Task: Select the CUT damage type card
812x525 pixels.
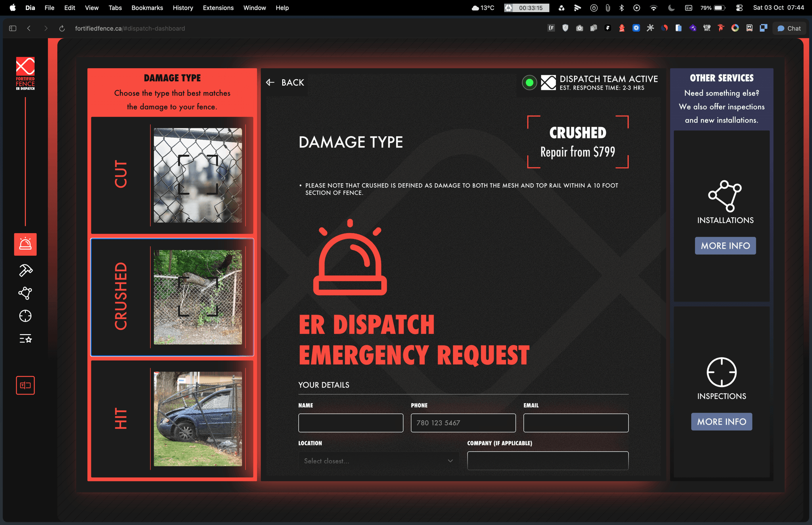Action: (x=172, y=175)
